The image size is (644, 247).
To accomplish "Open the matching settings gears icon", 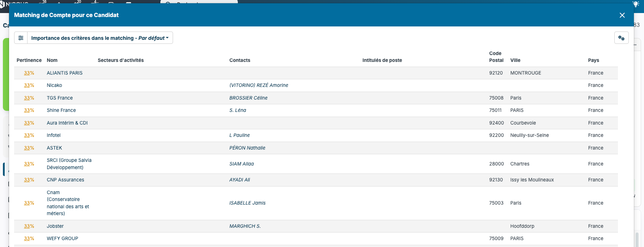I will tap(621, 38).
